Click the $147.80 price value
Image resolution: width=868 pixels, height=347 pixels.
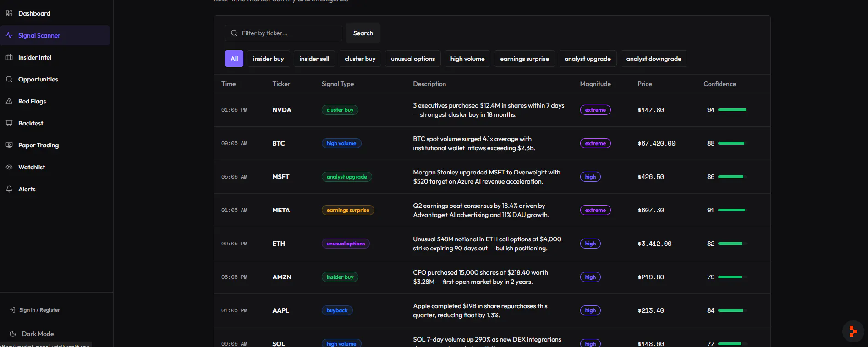(x=651, y=110)
